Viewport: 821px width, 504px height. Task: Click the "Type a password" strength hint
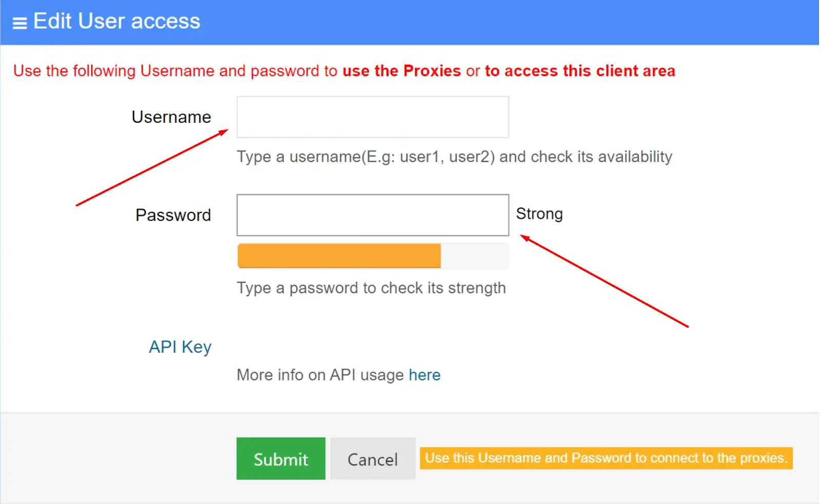point(371,288)
